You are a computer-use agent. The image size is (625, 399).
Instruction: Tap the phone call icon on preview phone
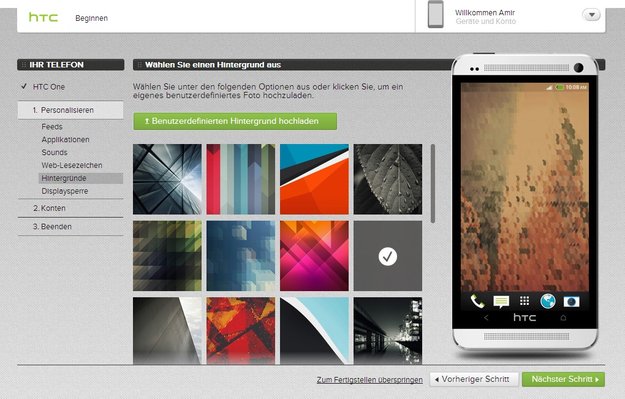[477, 301]
